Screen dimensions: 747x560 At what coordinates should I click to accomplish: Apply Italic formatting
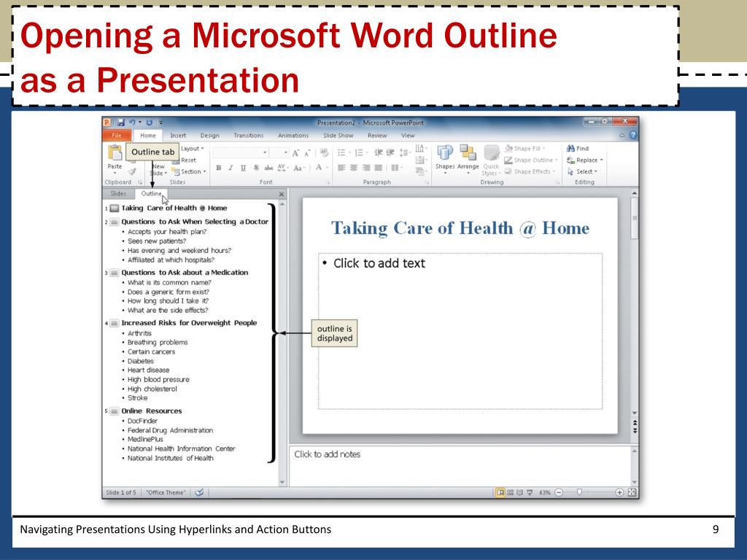pyautogui.click(x=231, y=168)
